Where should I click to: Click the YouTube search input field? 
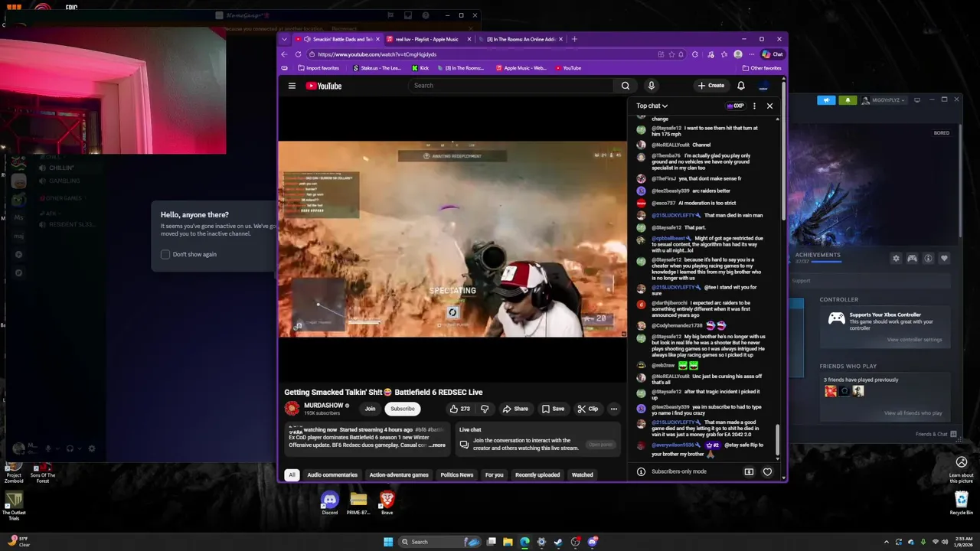pyautogui.click(x=511, y=86)
